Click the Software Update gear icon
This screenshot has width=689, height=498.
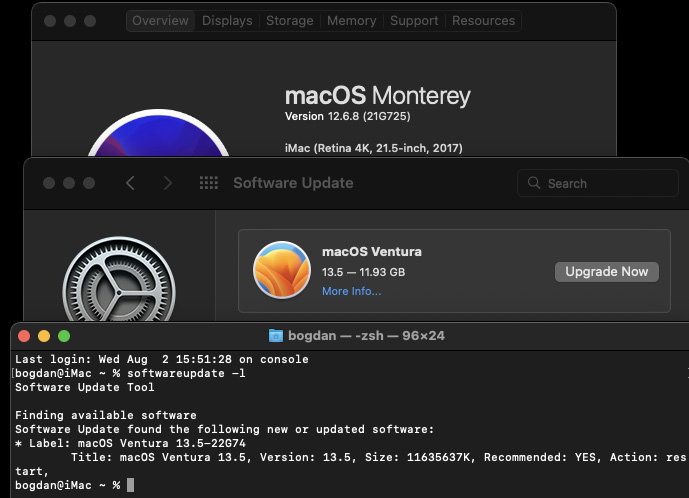tap(119, 281)
